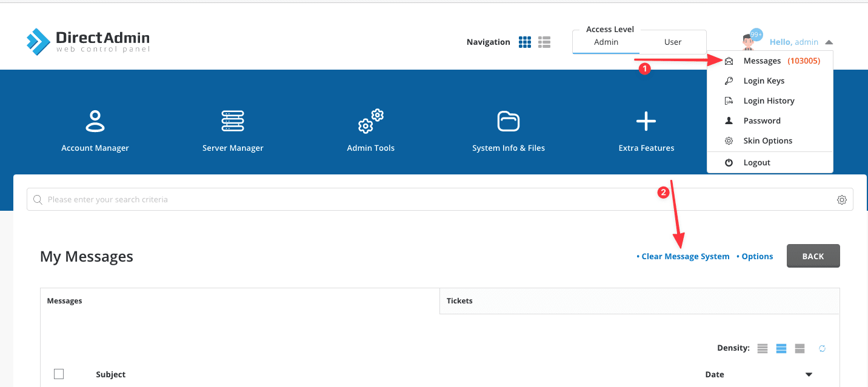Open the Account Manager icon
The image size is (868, 387).
coord(95,121)
